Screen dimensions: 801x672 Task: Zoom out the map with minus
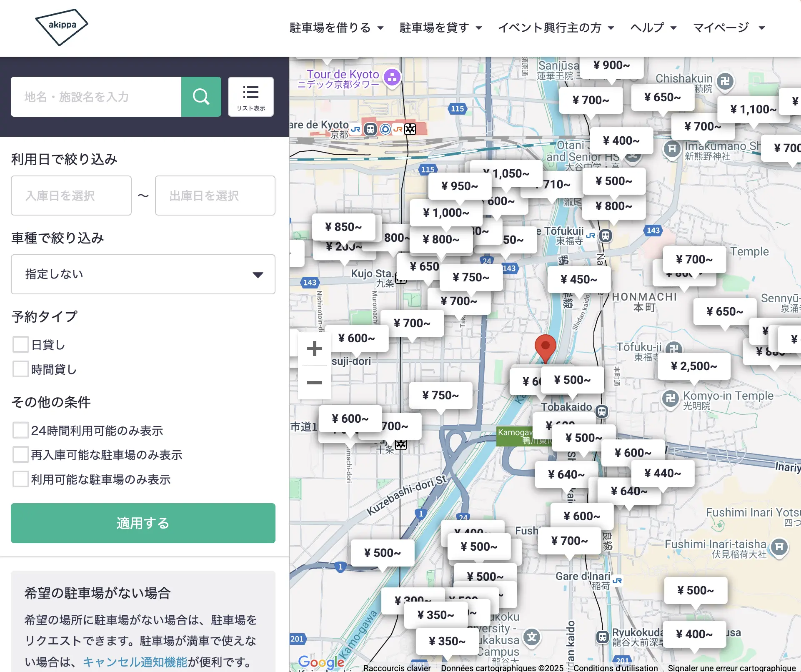[315, 382]
